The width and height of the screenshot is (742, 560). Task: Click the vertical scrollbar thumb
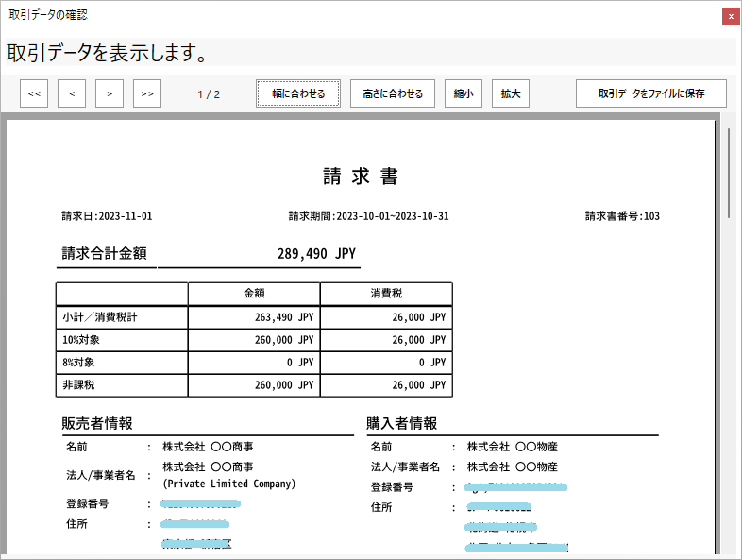pyautogui.click(x=729, y=170)
